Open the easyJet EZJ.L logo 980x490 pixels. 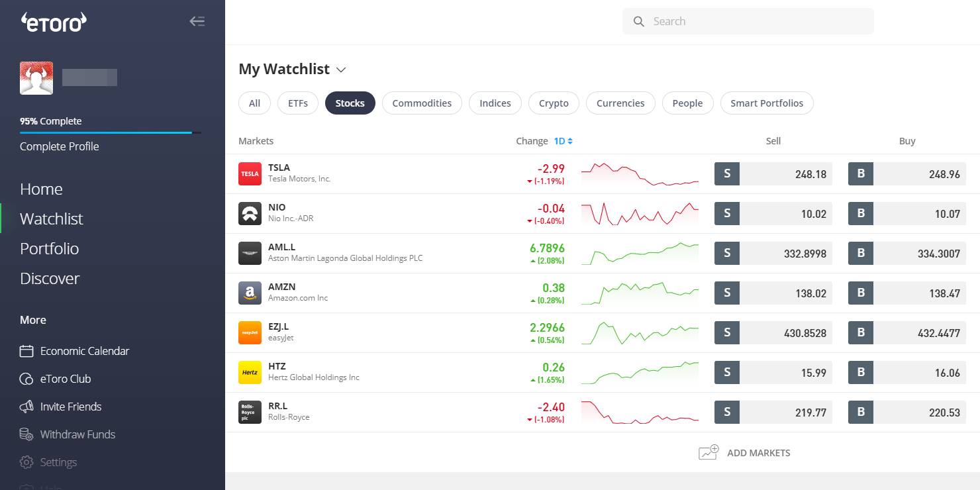250,333
